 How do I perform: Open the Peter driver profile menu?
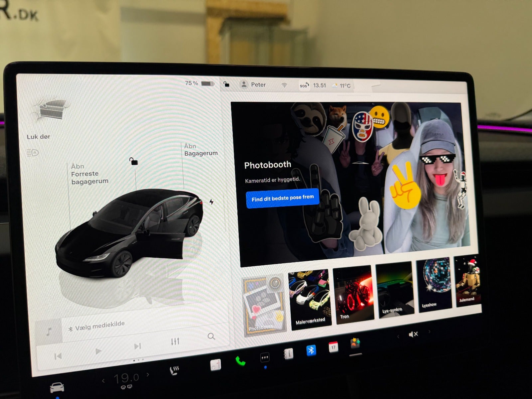click(x=253, y=85)
